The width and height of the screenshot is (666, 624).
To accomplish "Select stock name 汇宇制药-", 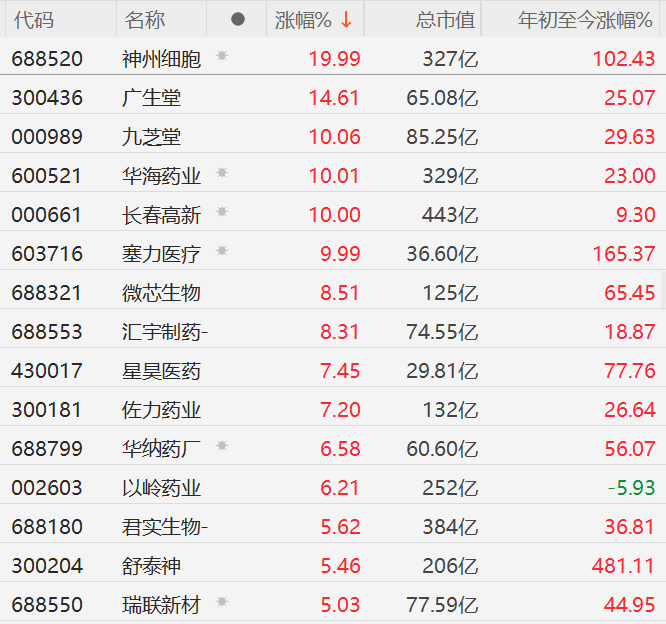I will click(x=165, y=332).
